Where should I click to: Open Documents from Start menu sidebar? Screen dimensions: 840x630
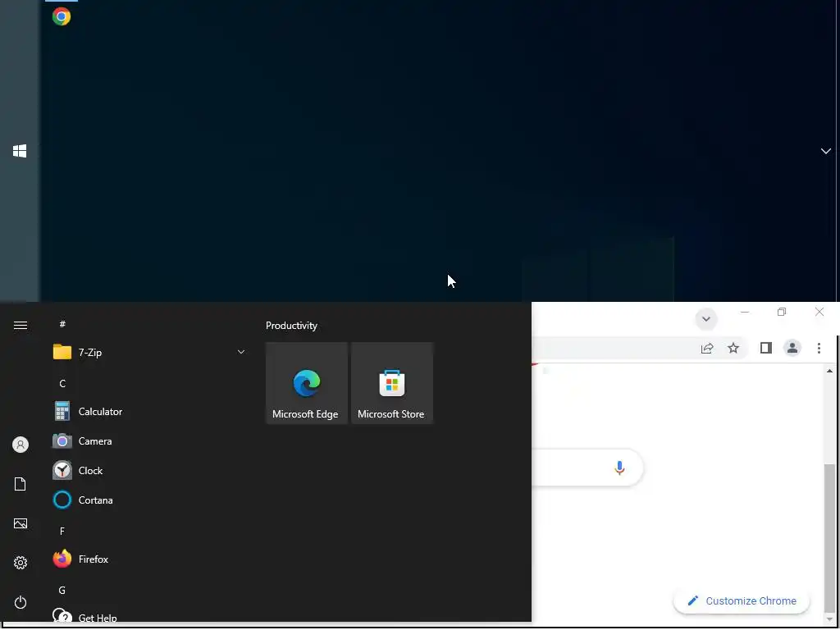tap(21, 484)
